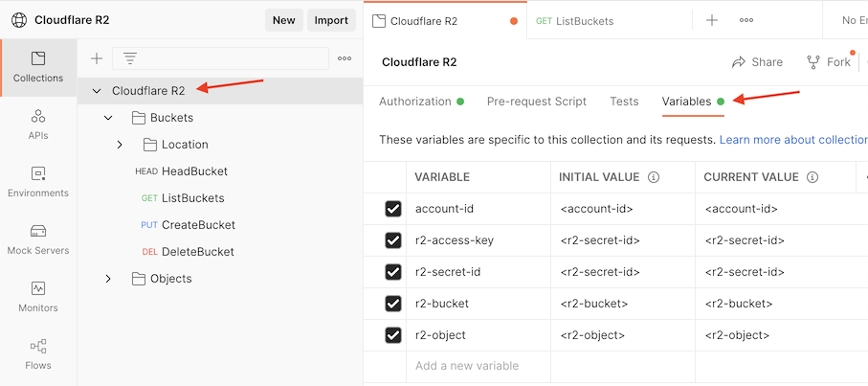Image resolution: width=868 pixels, height=386 pixels.
Task: Toggle the r2-object variable checkbox
Action: point(393,335)
